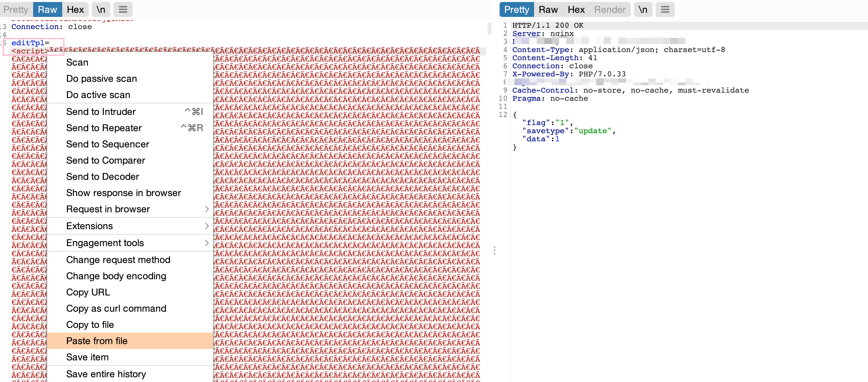Click the <script> tag text in request body

pyautogui.click(x=30, y=51)
